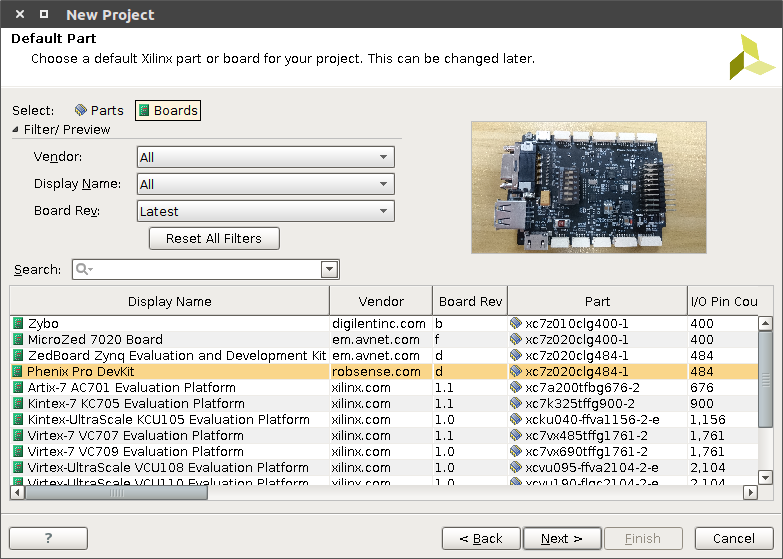Click the chip icon beside xc7z010clg400-1

point(516,323)
